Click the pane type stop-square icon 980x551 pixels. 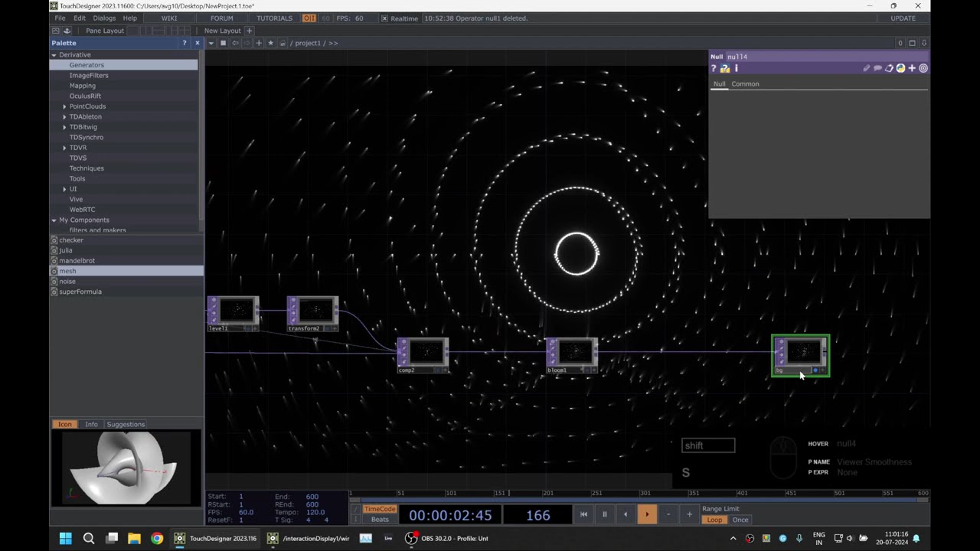pyautogui.click(x=224, y=43)
